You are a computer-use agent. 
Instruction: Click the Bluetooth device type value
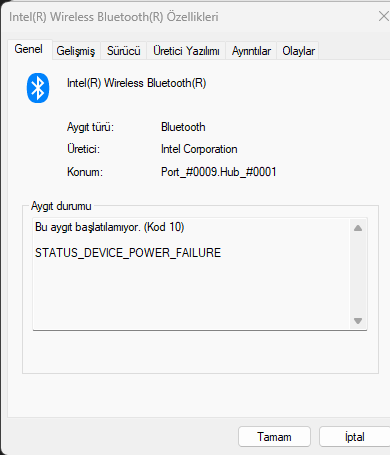183,127
